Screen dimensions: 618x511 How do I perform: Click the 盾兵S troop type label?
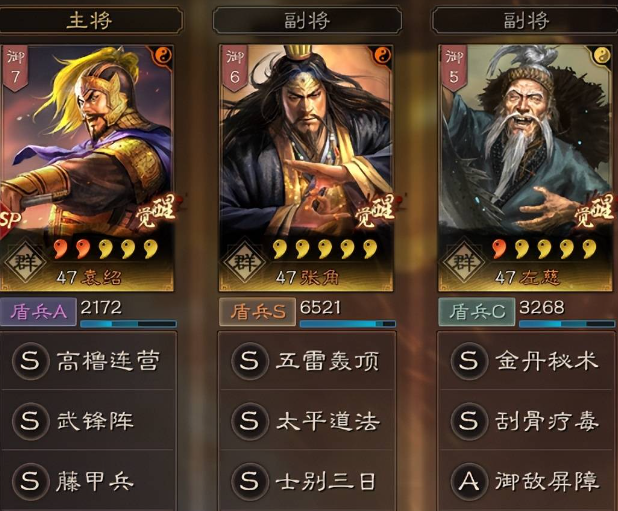pos(257,312)
